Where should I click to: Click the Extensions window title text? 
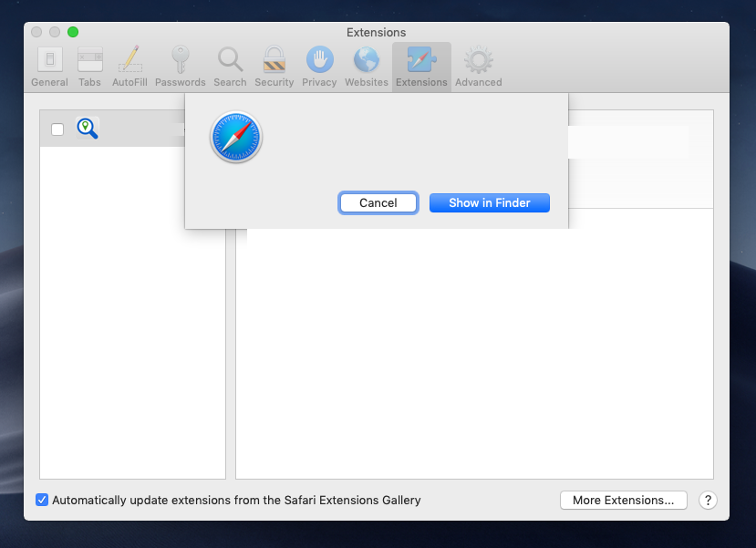coord(376,33)
